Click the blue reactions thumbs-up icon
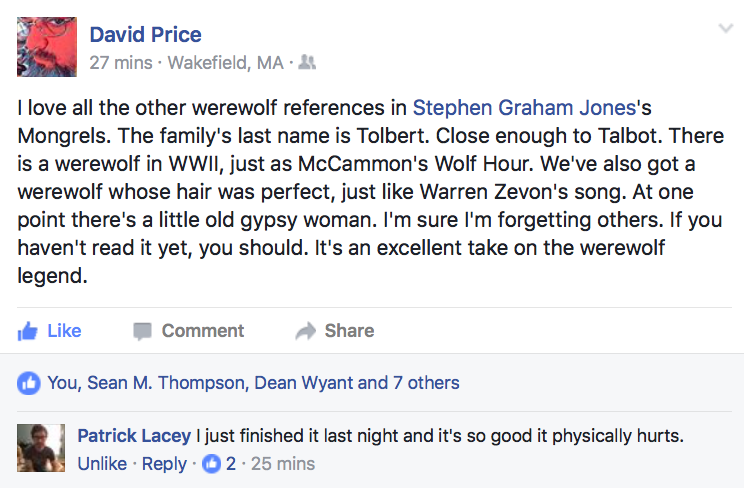 pyautogui.click(x=30, y=383)
